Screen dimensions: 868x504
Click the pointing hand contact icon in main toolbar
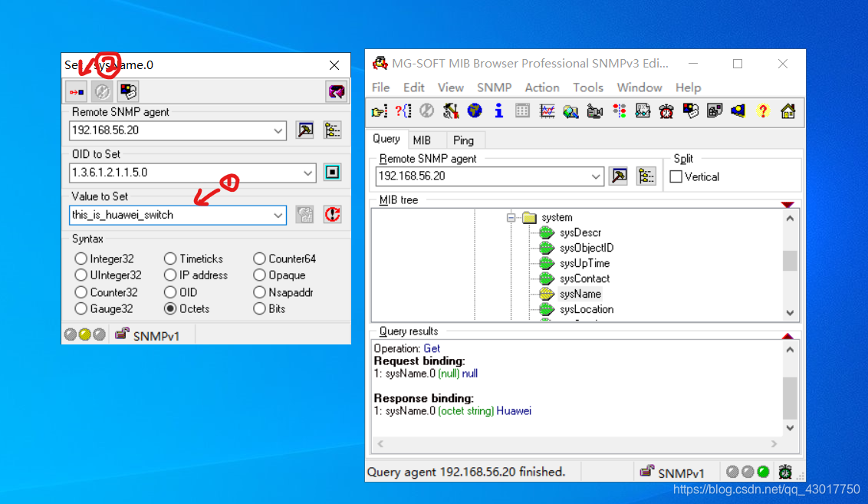pos(380,111)
